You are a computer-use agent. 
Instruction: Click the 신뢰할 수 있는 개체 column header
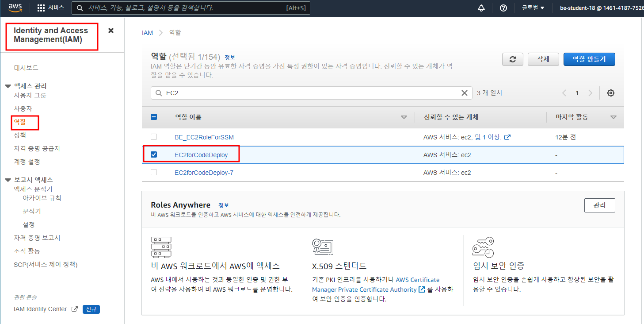click(x=451, y=117)
